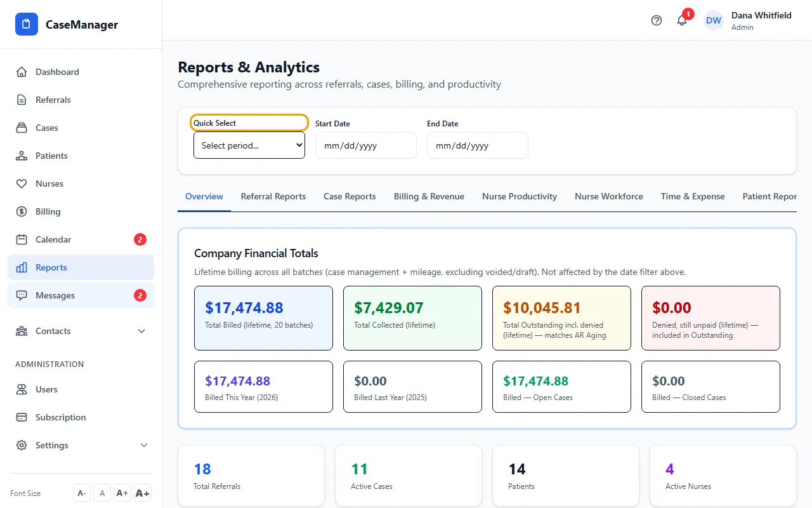Click the Messages badge showing 2
The height and width of the screenshot is (508, 812).
[140, 295]
